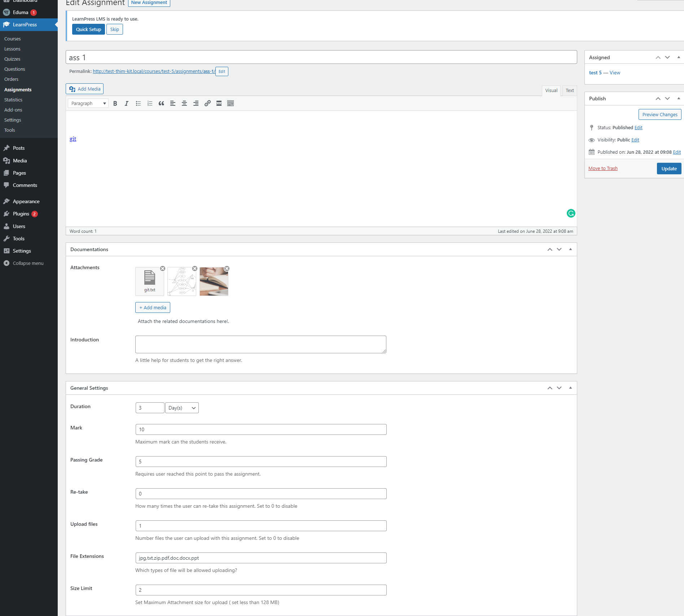Viewport: 684px width, 616px height.
Task: Open the Grammarly widget in the editor
Action: click(x=571, y=214)
